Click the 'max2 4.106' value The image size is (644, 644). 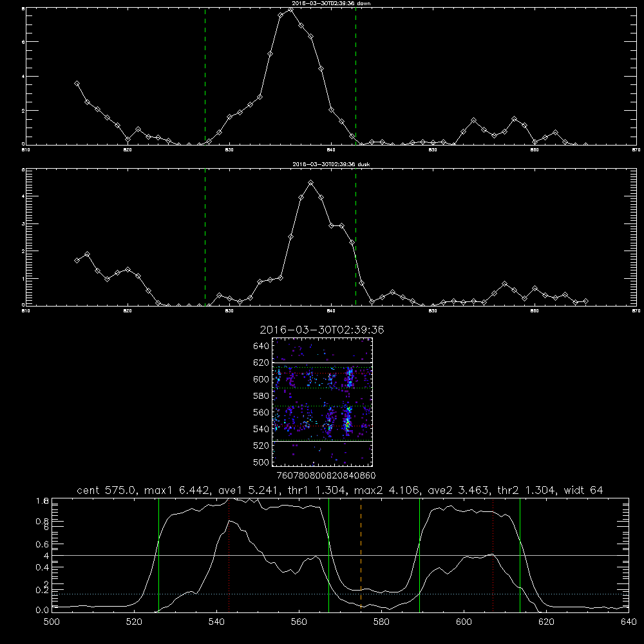coord(386,490)
